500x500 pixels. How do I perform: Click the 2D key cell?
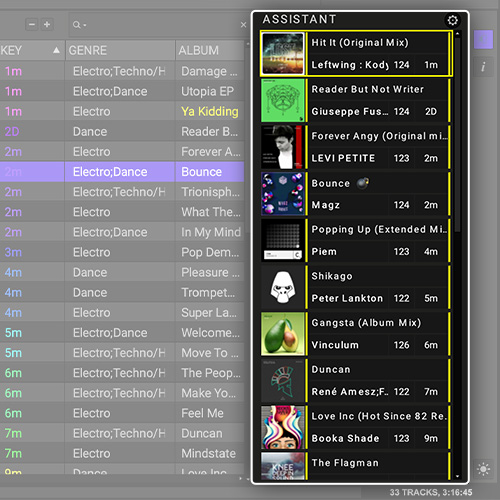click(32, 132)
